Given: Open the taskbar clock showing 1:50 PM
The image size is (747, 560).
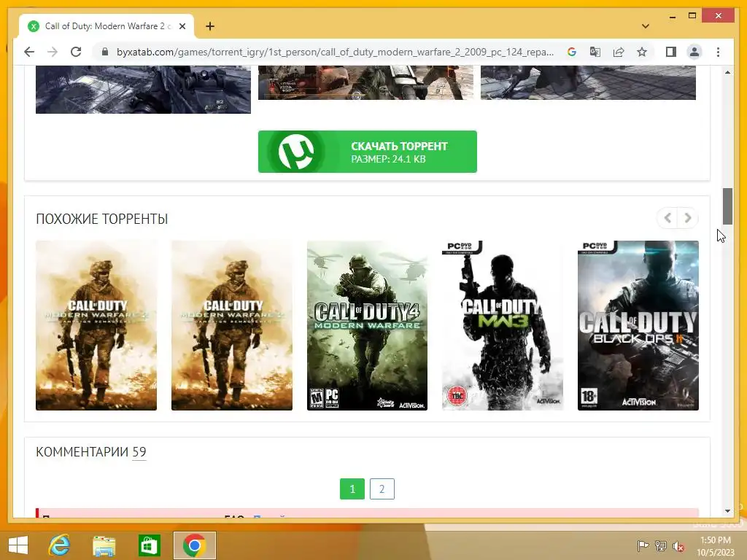Looking at the screenshot, I should tap(716, 546).
